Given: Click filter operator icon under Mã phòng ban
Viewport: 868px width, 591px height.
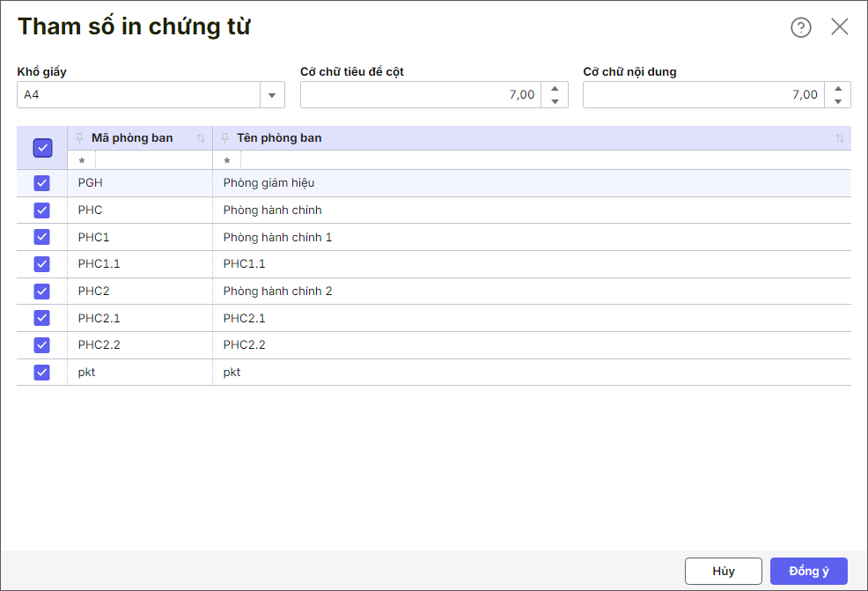Looking at the screenshot, I should 82,161.
